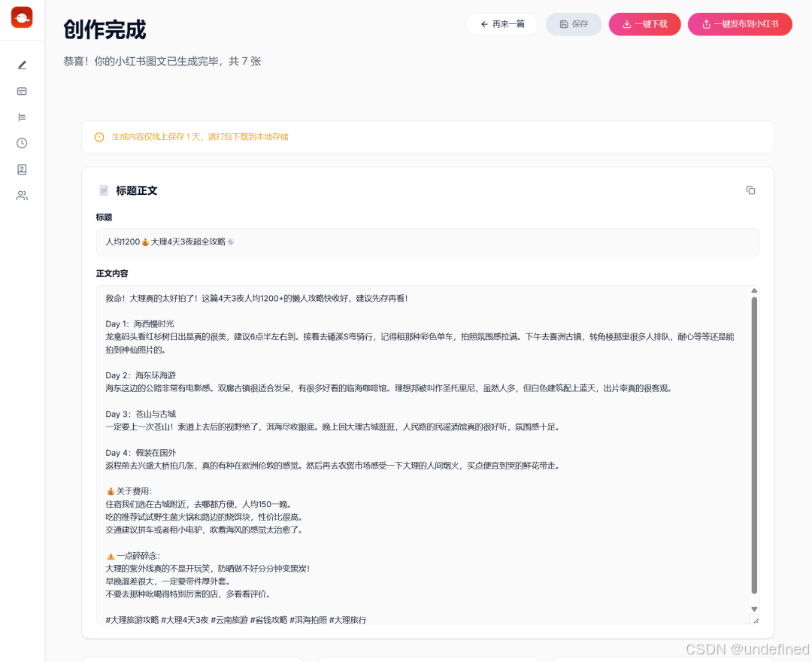Click the red app logo icon
The height and width of the screenshot is (662, 812).
[x=22, y=17]
